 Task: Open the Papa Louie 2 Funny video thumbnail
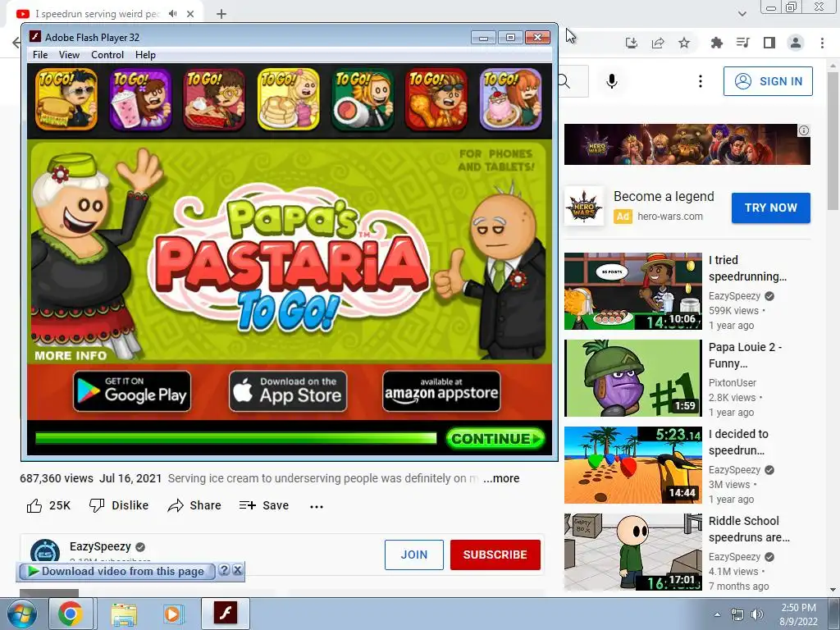pyautogui.click(x=632, y=378)
